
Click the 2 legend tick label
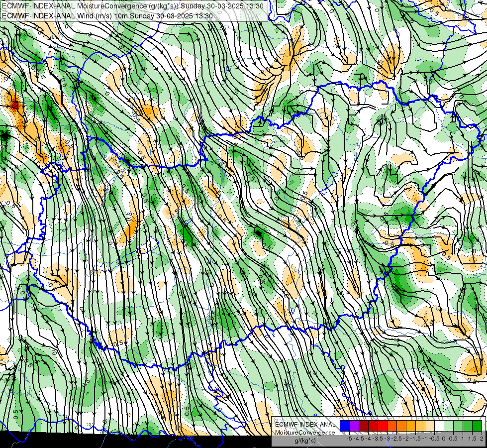pos(482,439)
